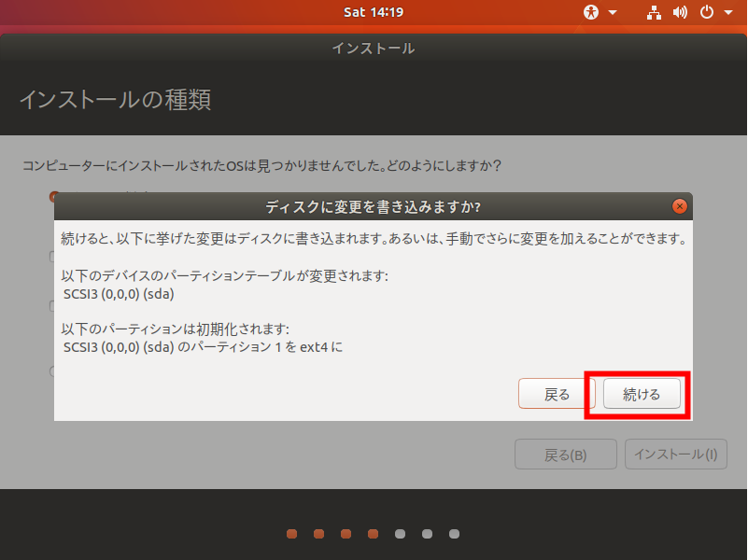Screen dimensions: 748x560
Task: Click the network connection icon
Action: tap(654, 12)
